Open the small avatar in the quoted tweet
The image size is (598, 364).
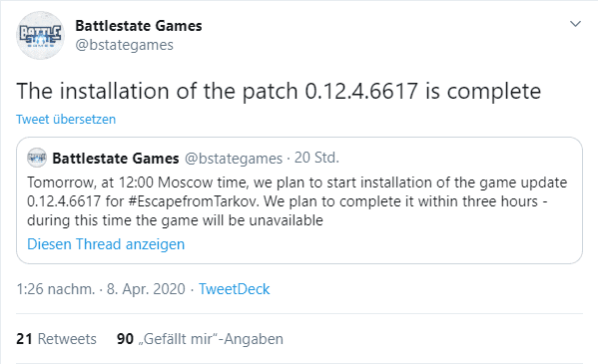(x=37, y=158)
